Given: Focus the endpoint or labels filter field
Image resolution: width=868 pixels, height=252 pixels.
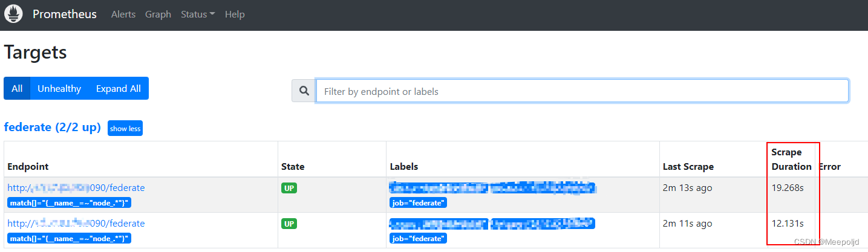Looking at the screenshot, I should (582, 91).
